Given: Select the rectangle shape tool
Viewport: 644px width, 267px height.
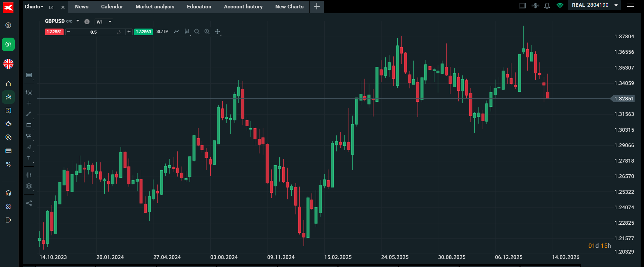Looking at the screenshot, I should (x=29, y=125).
